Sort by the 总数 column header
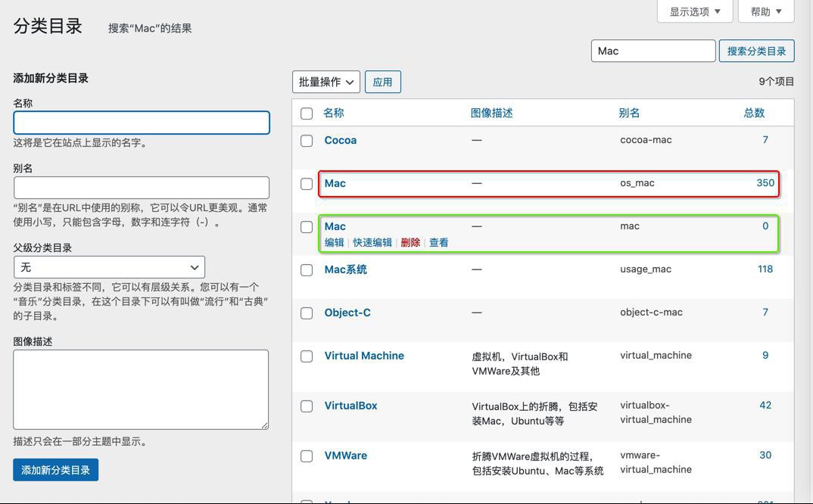This screenshot has width=813, height=504. point(754,113)
